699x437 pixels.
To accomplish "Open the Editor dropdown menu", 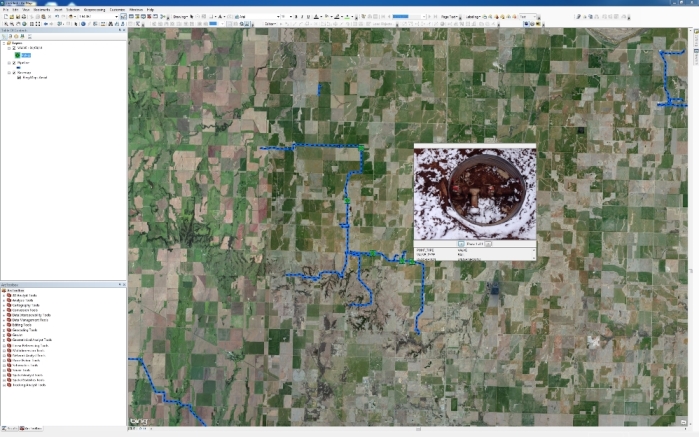I will click(270, 24).
